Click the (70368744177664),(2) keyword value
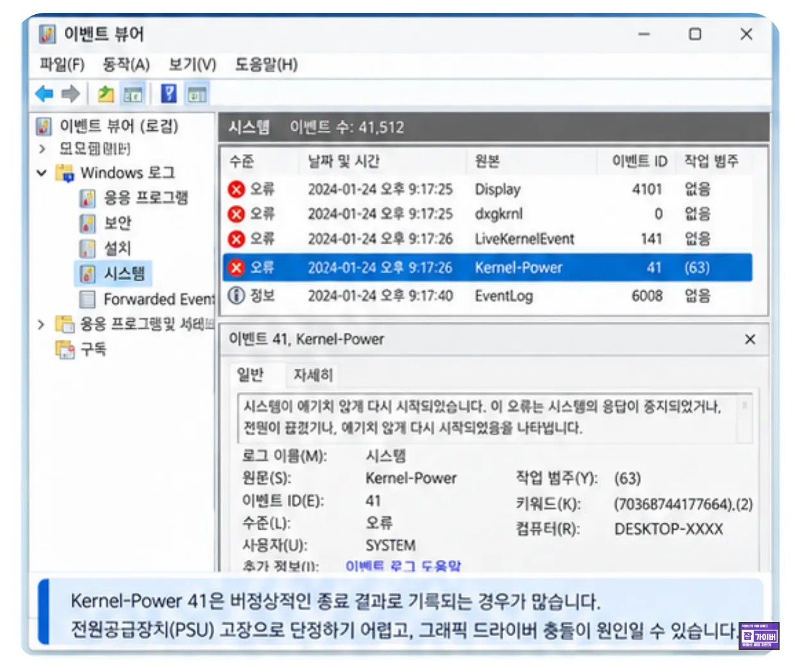 [x=683, y=504]
